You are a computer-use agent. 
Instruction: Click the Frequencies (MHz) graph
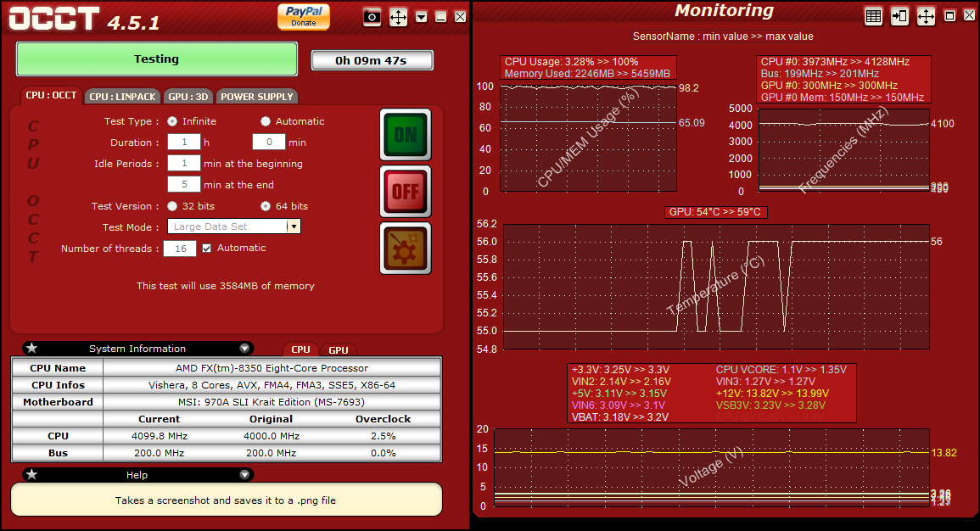843,150
